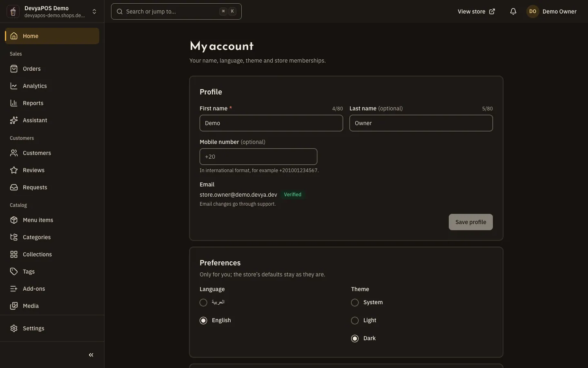This screenshot has height=368, width=588.
Task: Open the View store link
Action: 477,11
